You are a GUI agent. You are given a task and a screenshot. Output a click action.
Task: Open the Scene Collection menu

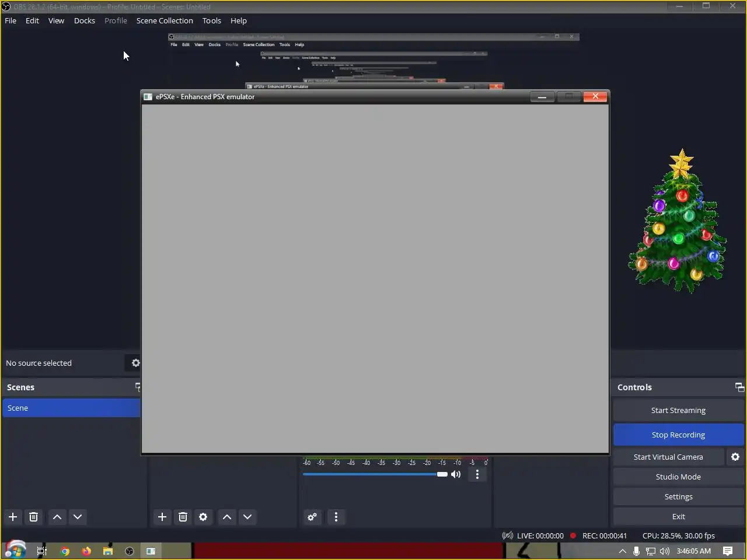[165, 20]
